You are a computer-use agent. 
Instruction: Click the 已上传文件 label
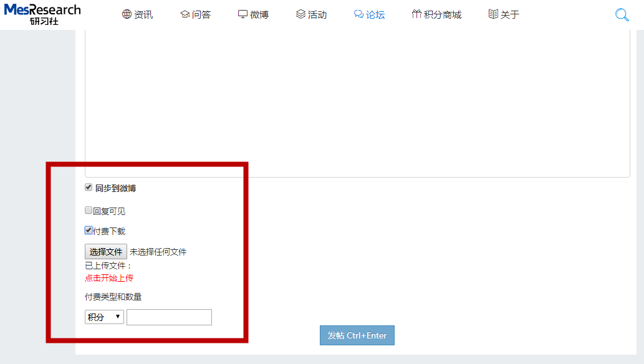[108, 266]
